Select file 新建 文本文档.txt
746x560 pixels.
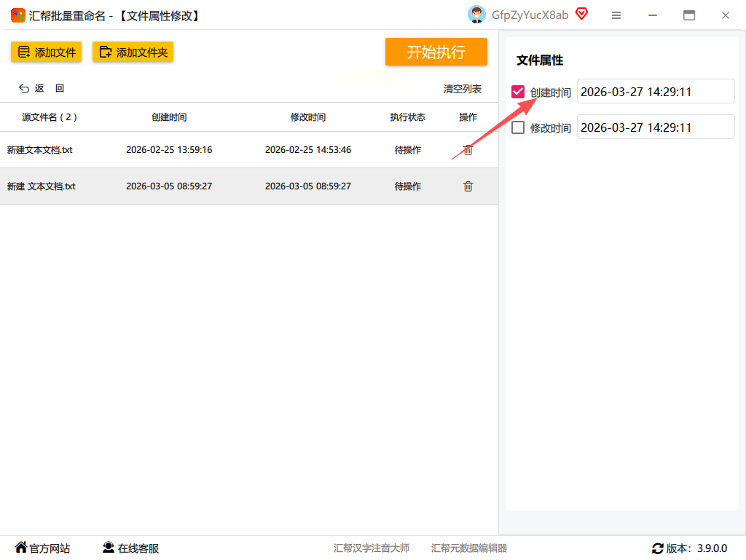point(41,186)
